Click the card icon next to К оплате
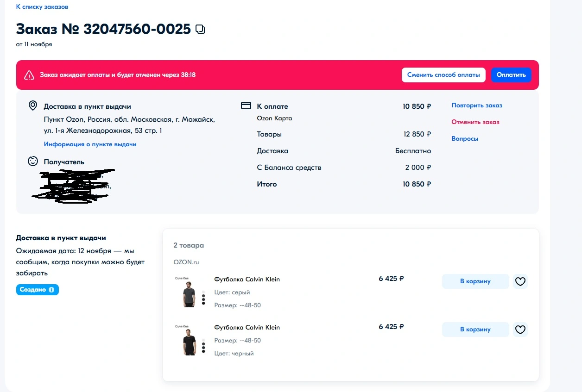Viewport: 582px width, 392px height. [246, 106]
